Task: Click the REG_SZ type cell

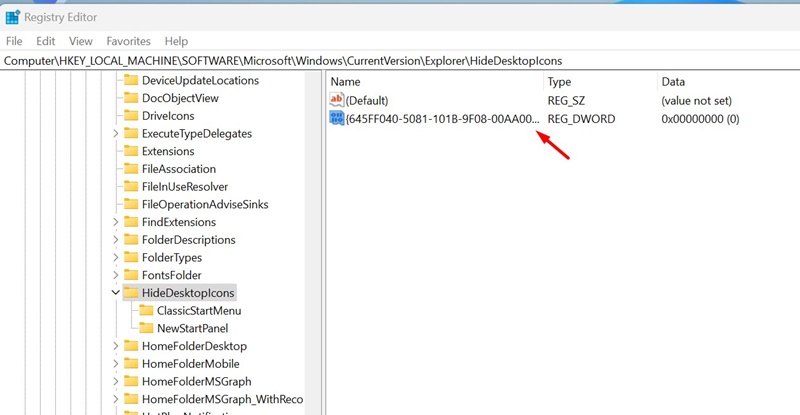Action: click(566, 101)
